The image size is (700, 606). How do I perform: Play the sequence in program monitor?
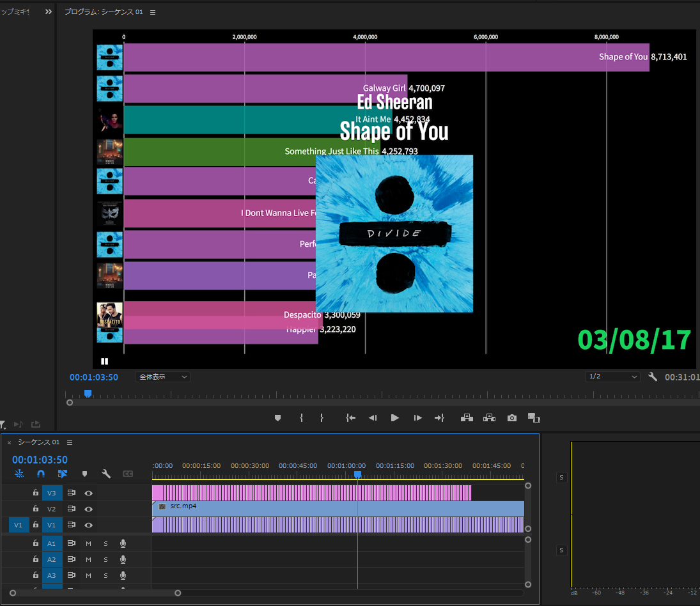tap(394, 418)
